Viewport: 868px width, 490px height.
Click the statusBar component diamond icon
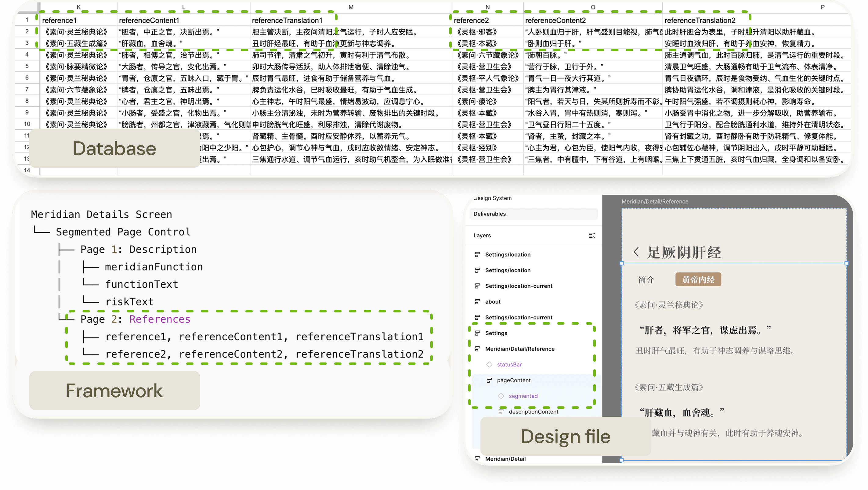[489, 364]
